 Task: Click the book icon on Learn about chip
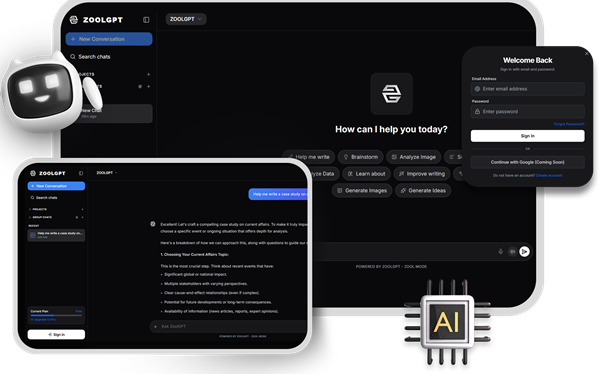click(x=350, y=174)
